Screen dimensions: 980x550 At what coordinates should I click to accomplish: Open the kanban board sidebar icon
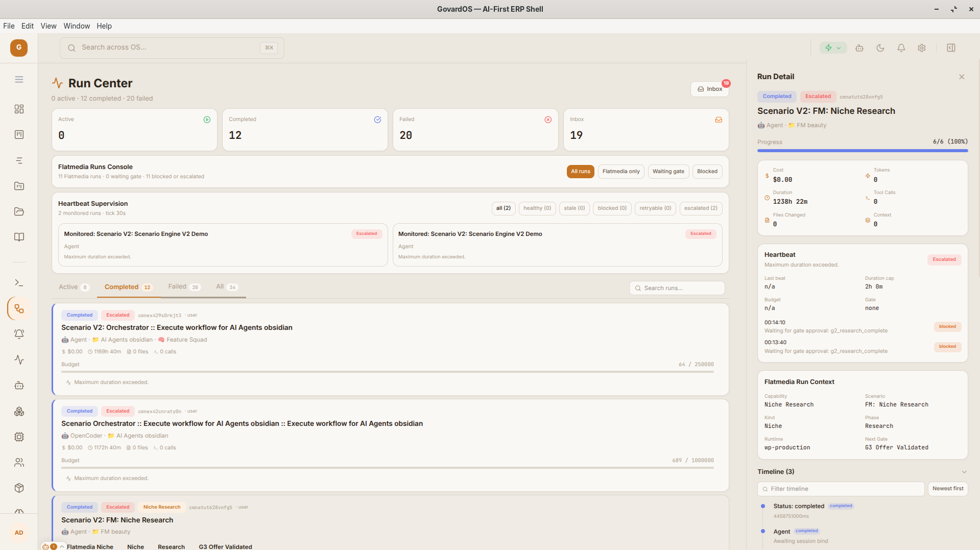tap(19, 134)
